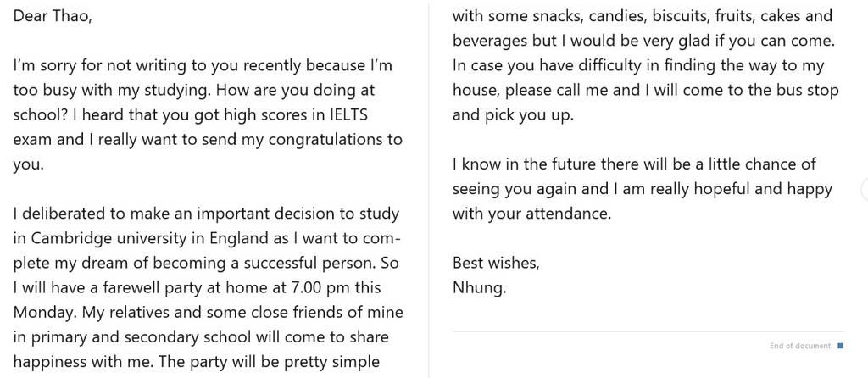
Task: Click the "Best wishes," closing line
Action: [x=495, y=263]
